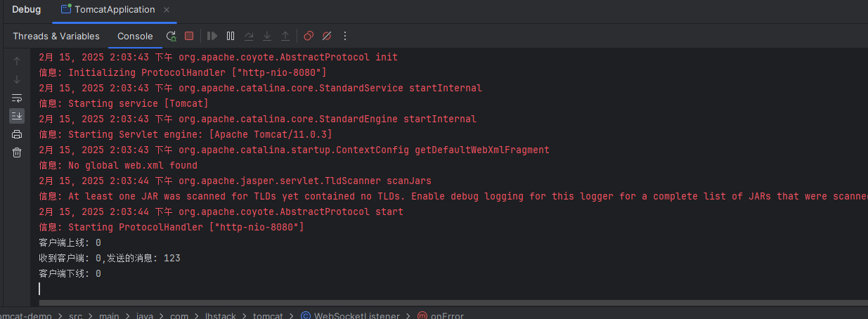Viewport: 868px width, 319px height.
Task: Rerun the TomcatApplication debug session
Action: 171,36
